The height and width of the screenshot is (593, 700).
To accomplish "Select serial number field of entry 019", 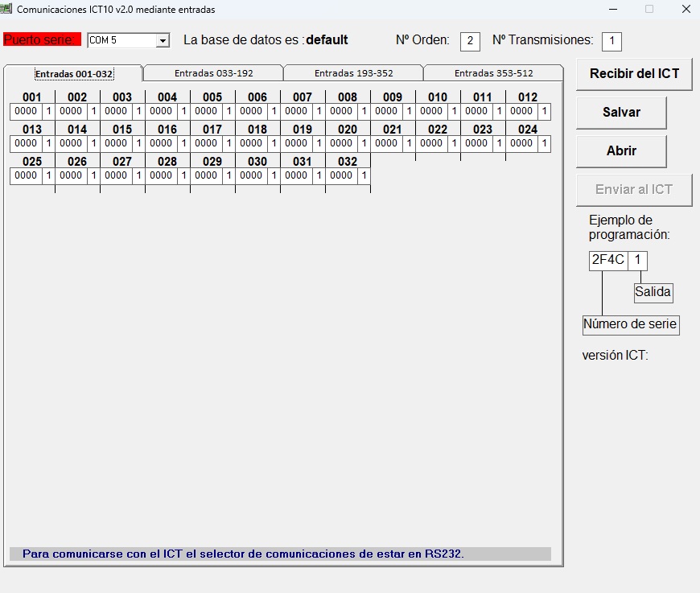I will pos(296,143).
